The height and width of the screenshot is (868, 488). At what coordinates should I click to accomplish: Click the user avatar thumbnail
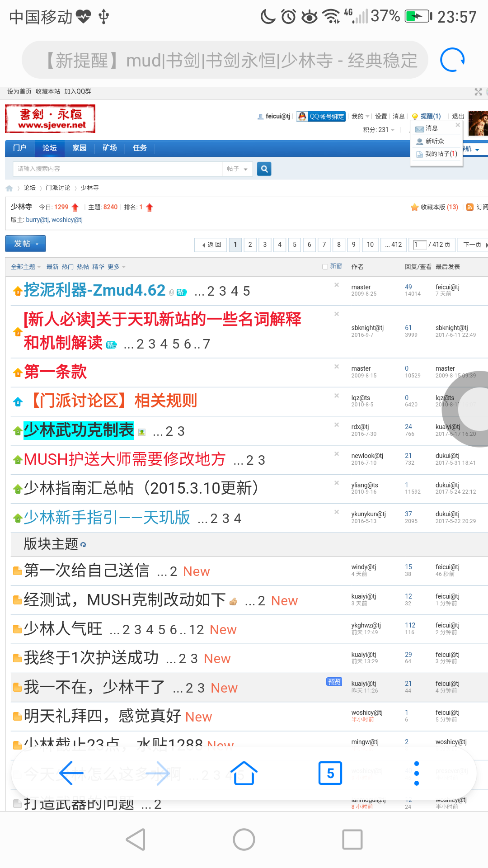click(478, 123)
